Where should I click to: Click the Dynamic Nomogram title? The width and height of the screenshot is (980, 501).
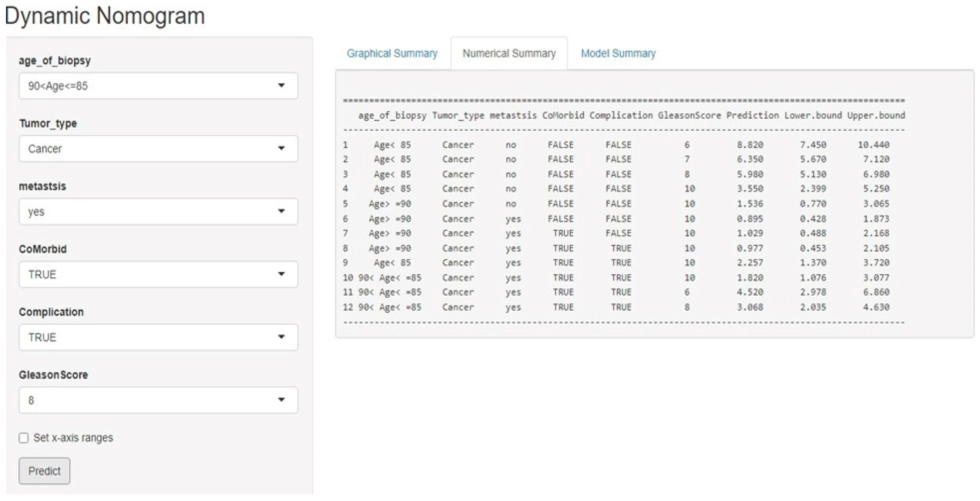(x=105, y=16)
